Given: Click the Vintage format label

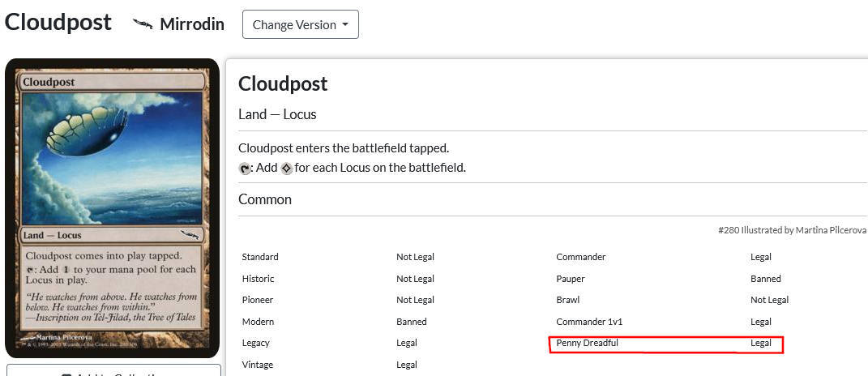Looking at the screenshot, I should point(257,365).
